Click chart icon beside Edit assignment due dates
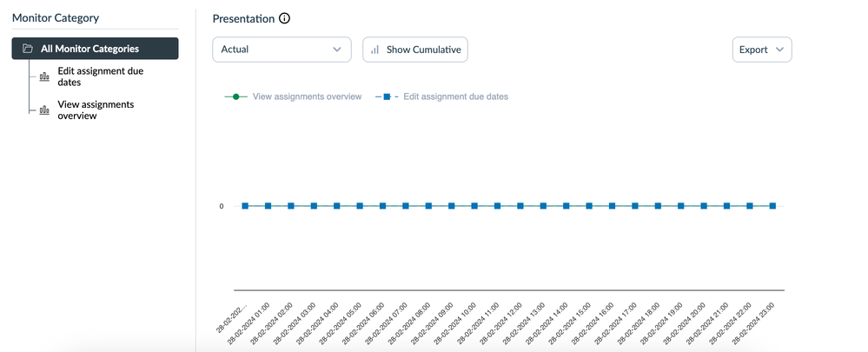The height and width of the screenshot is (352, 868). coord(44,76)
